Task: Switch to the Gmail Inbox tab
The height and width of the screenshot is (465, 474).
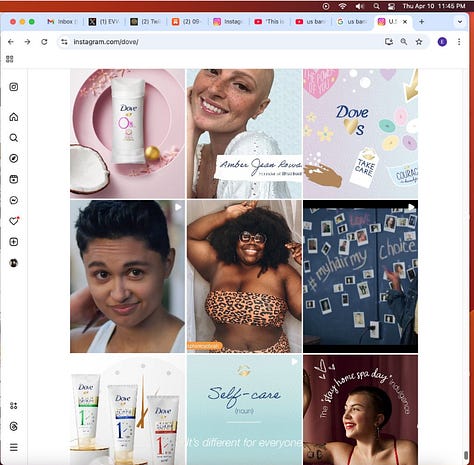Action: point(62,22)
